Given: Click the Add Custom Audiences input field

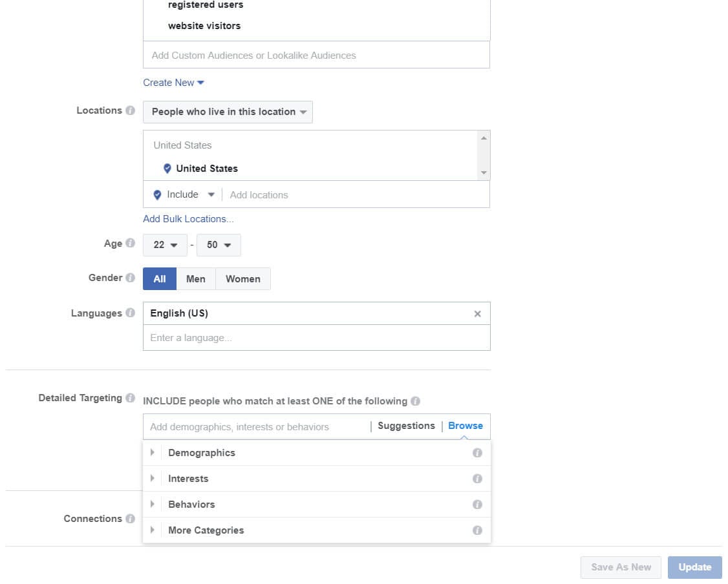Looking at the screenshot, I should pos(316,55).
